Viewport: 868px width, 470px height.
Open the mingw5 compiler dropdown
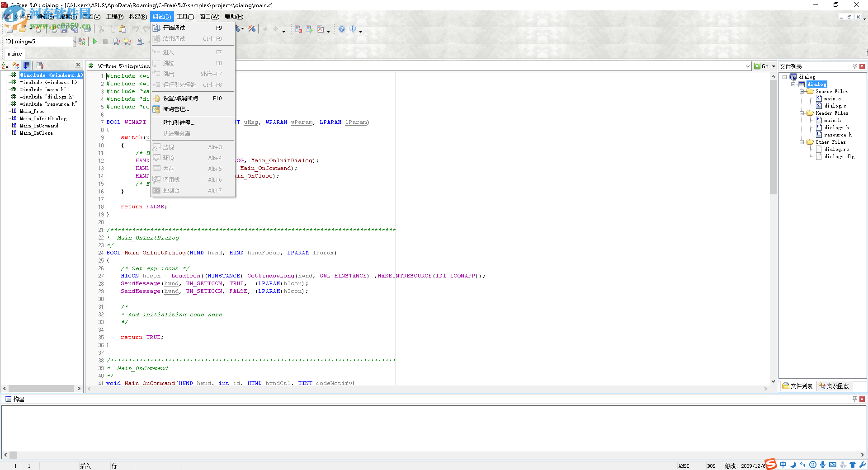[74, 42]
